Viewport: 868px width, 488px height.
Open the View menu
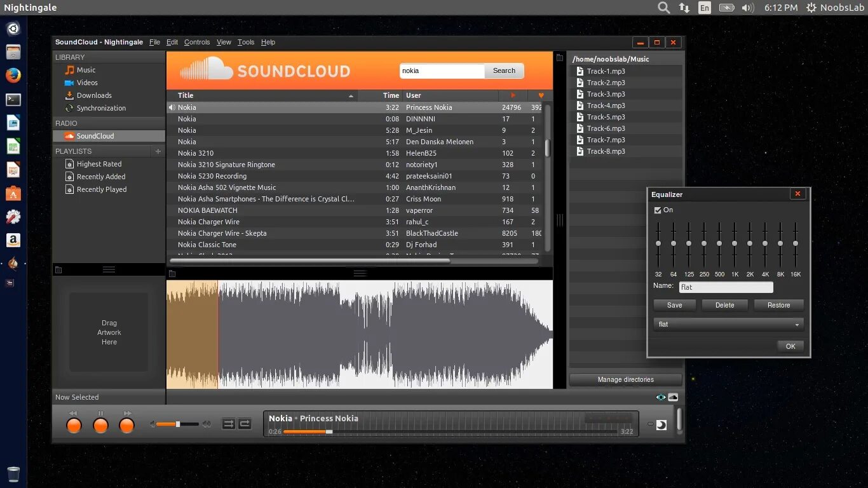point(224,42)
